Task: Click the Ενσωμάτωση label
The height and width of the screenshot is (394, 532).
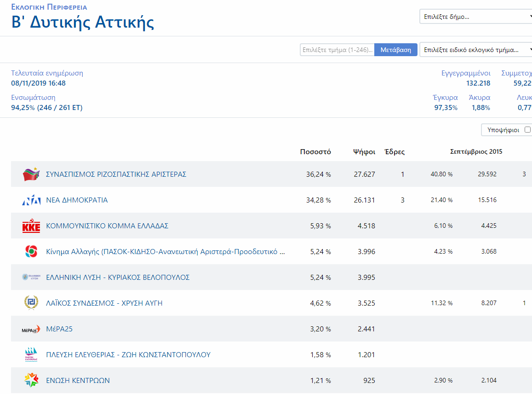Action: coord(33,98)
